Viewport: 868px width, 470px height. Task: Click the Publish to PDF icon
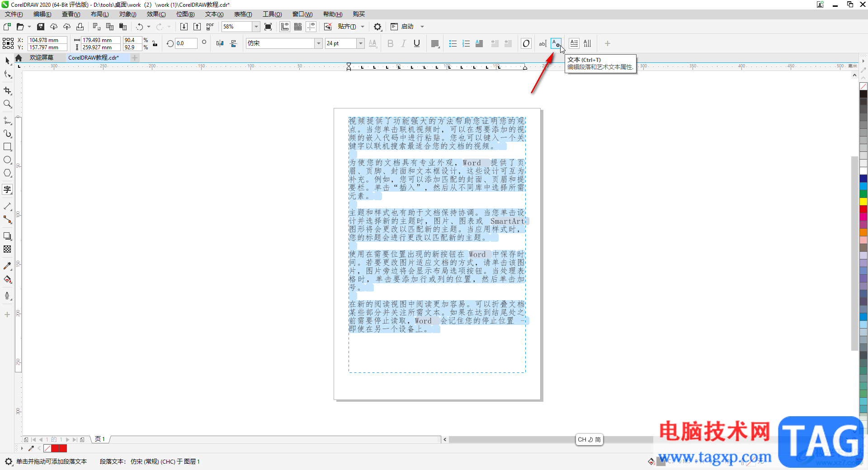point(210,27)
